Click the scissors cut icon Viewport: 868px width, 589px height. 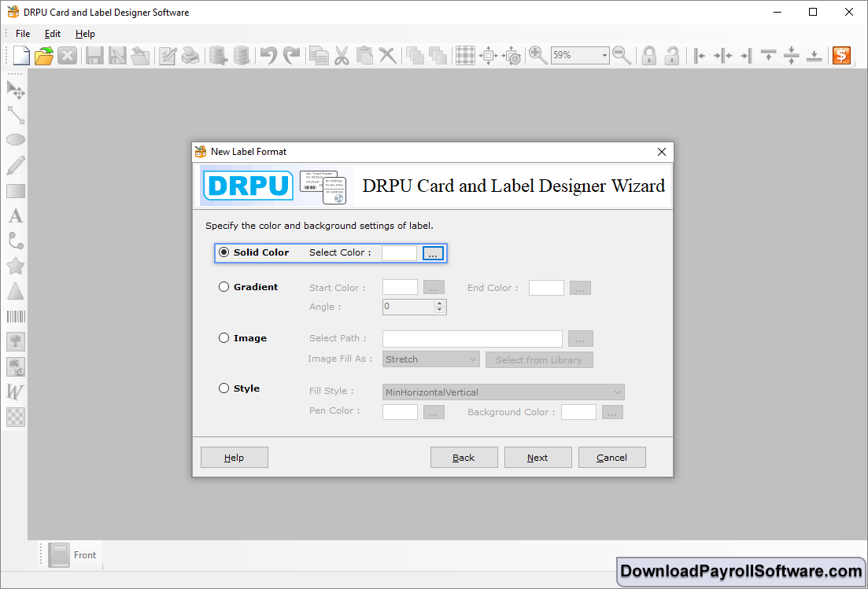pyautogui.click(x=342, y=55)
